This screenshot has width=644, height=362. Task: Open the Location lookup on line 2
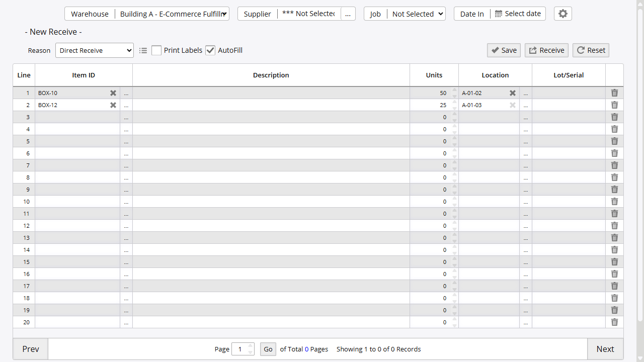(x=526, y=105)
